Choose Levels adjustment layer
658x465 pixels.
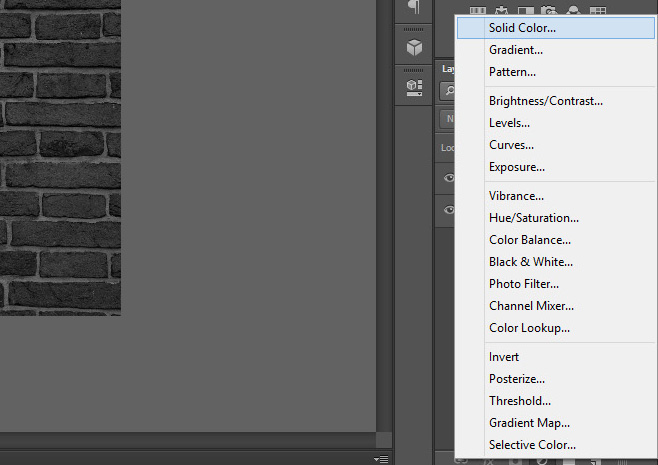pyautogui.click(x=509, y=123)
